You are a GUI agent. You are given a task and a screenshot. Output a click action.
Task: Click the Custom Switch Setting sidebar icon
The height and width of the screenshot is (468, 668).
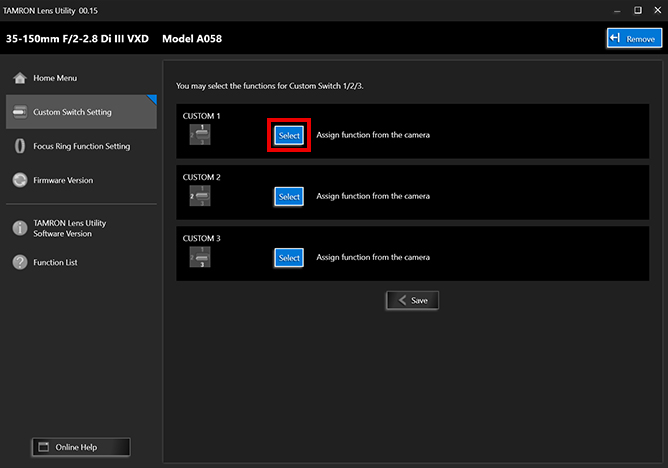coord(19,113)
